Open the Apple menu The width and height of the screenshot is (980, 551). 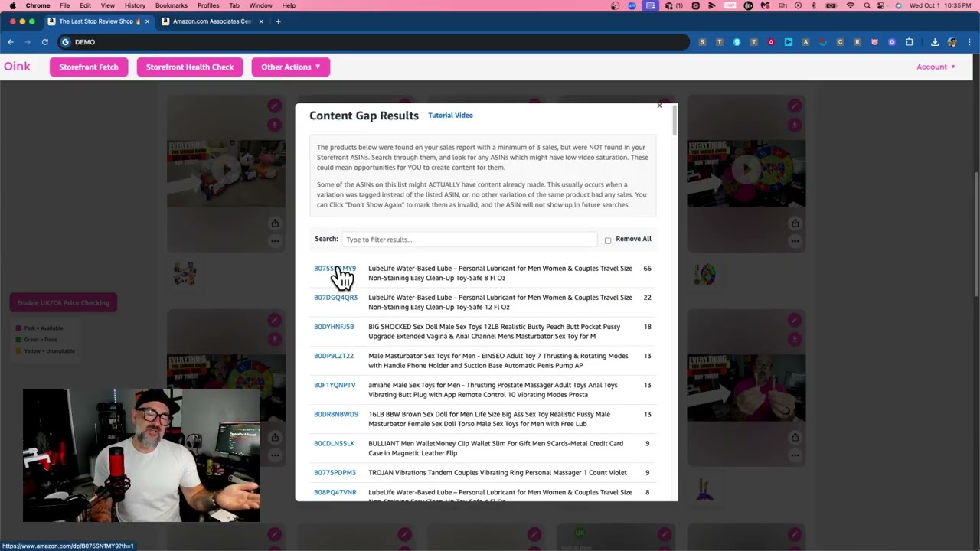tap(12, 5)
